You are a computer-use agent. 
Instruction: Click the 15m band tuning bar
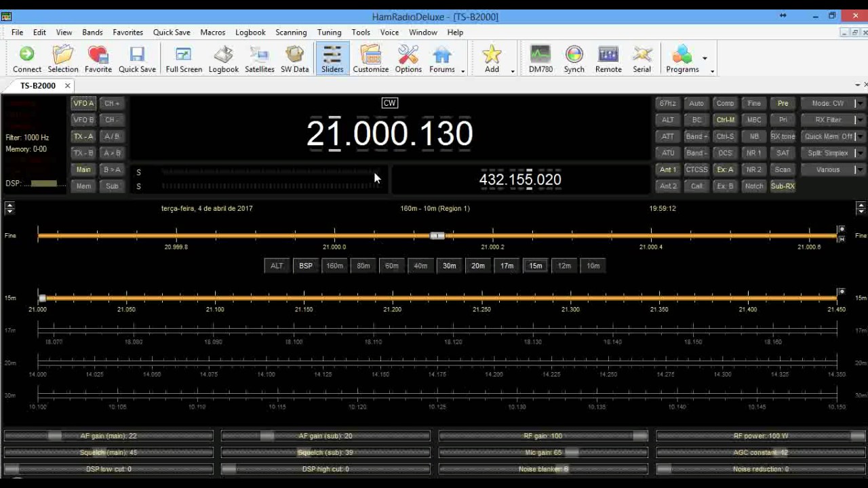(437, 298)
